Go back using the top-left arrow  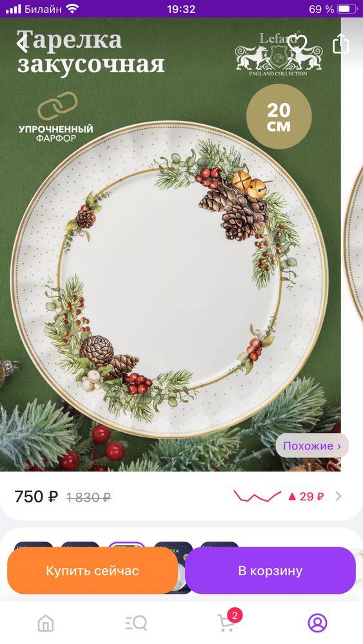(x=22, y=44)
